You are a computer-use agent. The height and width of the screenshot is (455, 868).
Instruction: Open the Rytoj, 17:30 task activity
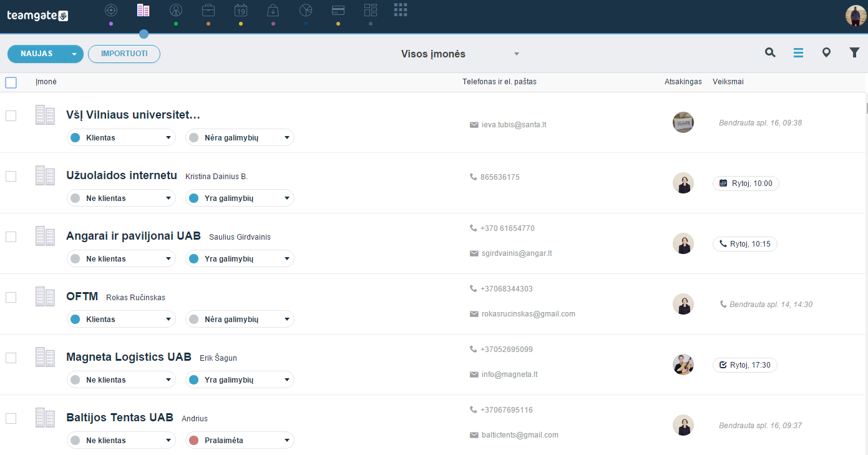coord(745,365)
